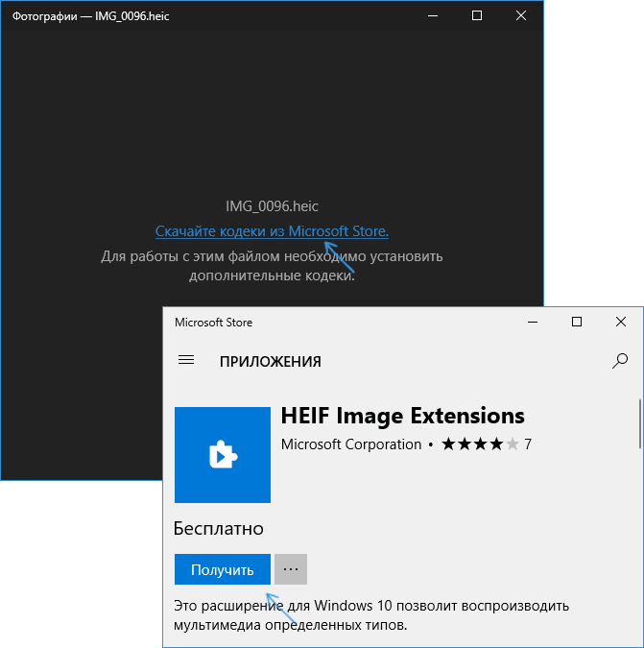Image resolution: width=644 pixels, height=648 pixels.
Task: Click the Фотографии — IMG_0096.heic title bar text
Action: point(91,16)
